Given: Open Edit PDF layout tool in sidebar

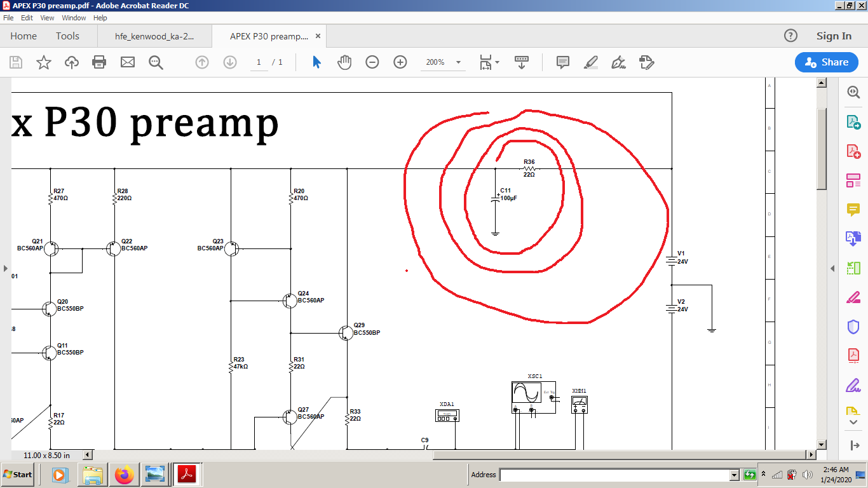Looking at the screenshot, I should pyautogui.click(x=853, y=180).
